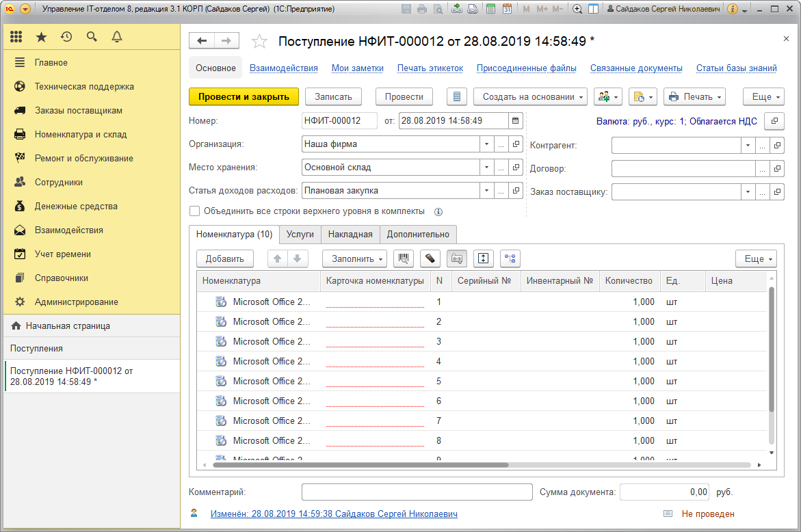Click the table's horizontal scrollbar

point(360,465)
